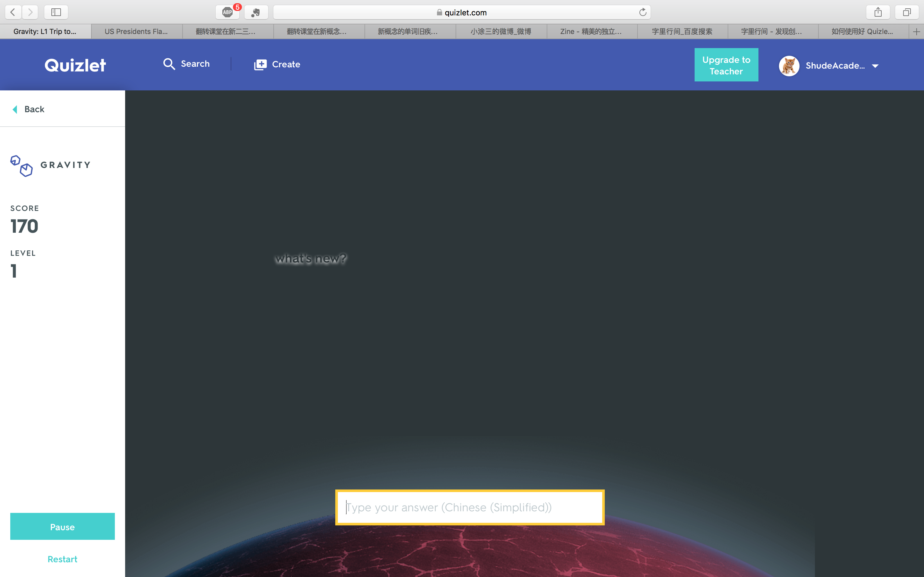Switch to the Zine tab
This screenshot has width=924, height=577.
(591, 32)
